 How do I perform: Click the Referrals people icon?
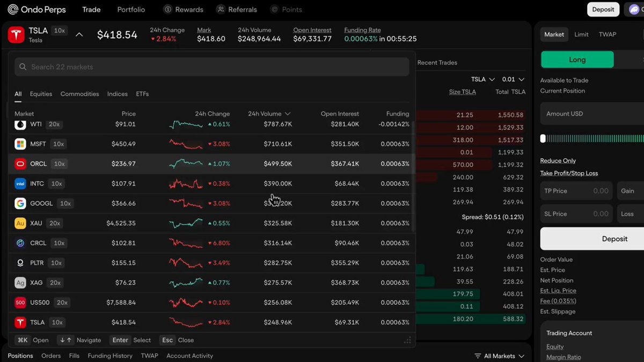[221, 10]
